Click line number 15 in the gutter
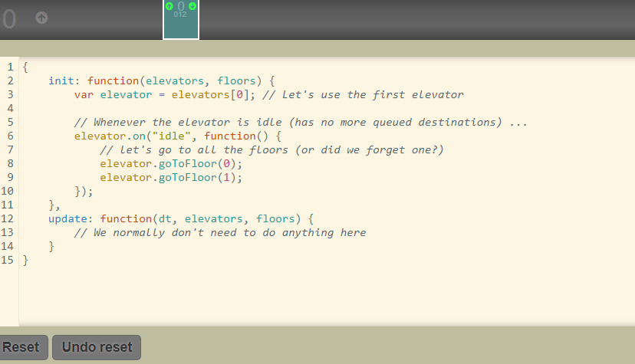 click(8, 260)
